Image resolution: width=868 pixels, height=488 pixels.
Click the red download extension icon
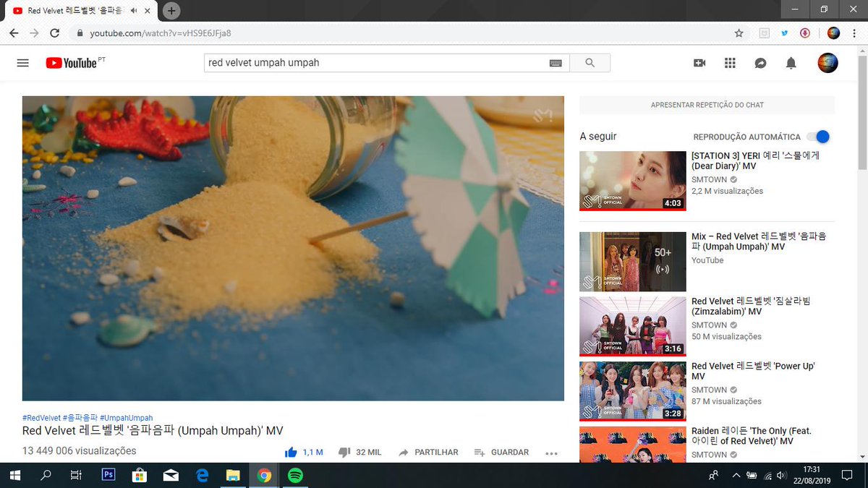pos(804,33)
